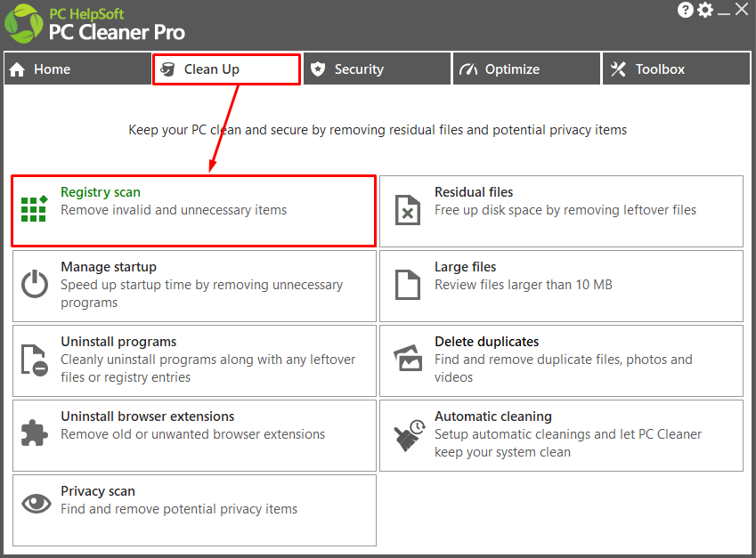Click the Toolbox wrench icon

tap(618, 69)
